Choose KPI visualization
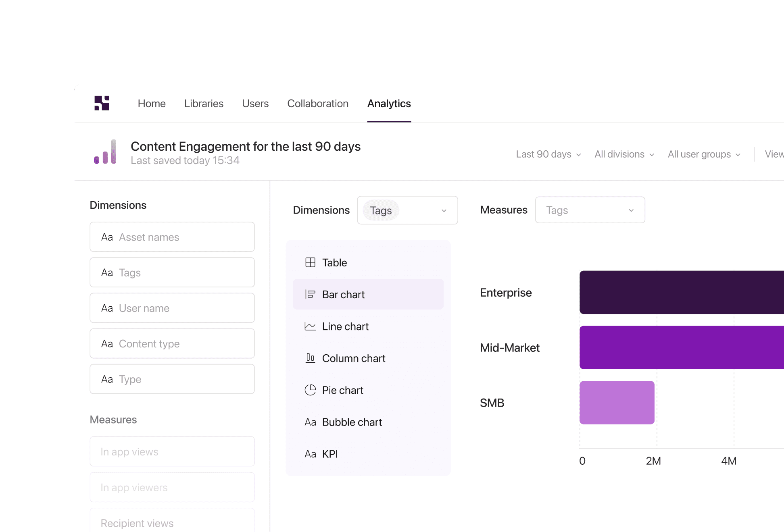784x532 pixels. tap(368, 454)
